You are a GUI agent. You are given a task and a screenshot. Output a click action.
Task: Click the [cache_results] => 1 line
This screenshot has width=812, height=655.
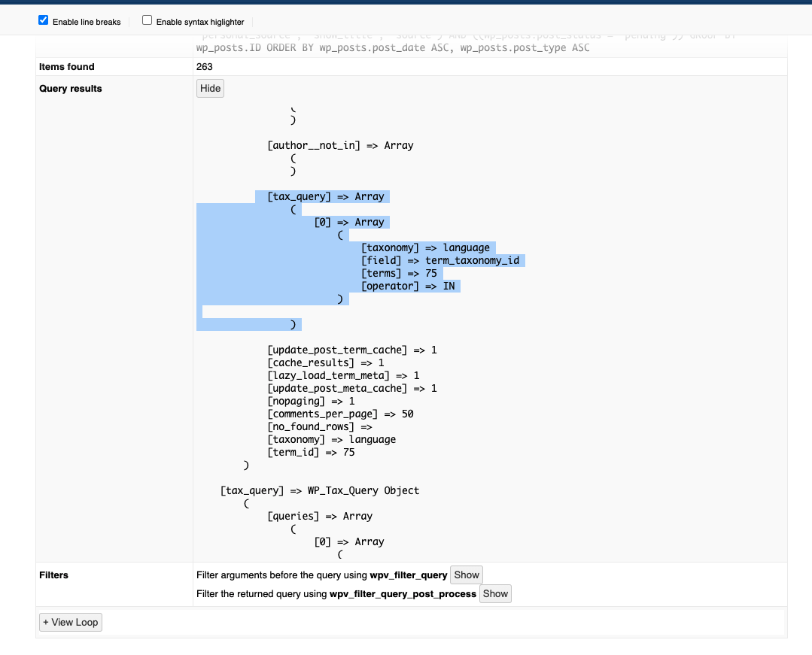(326, 362)
